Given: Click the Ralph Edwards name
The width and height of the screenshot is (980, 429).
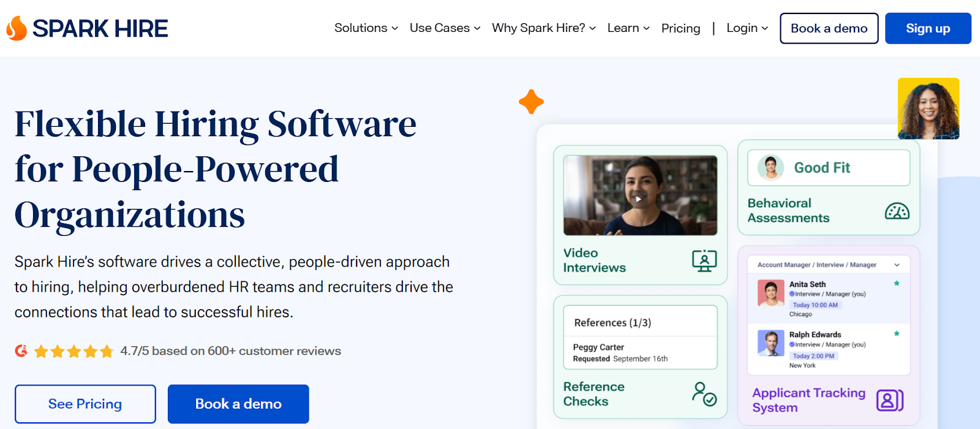Looking at the screenshot, I should pos(815,335).
